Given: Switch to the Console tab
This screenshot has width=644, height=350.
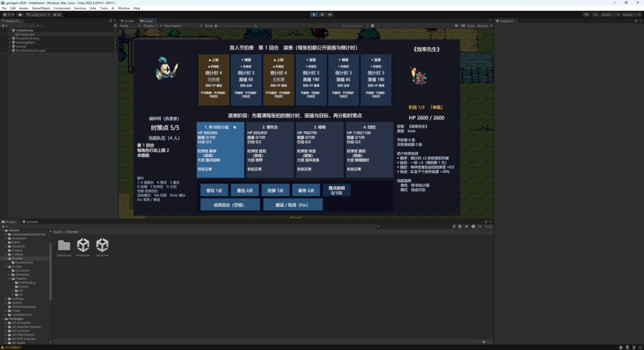Looking at the screenshot, I should [30, 222].
